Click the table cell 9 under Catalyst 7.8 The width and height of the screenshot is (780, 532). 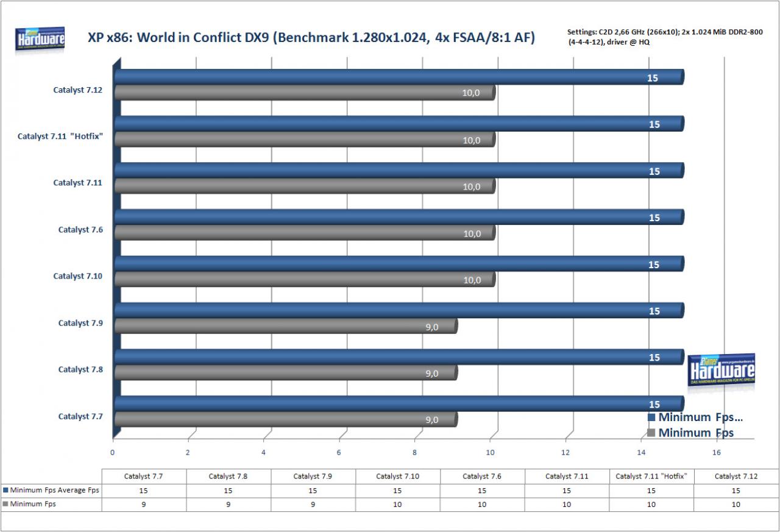pos(229,505)
